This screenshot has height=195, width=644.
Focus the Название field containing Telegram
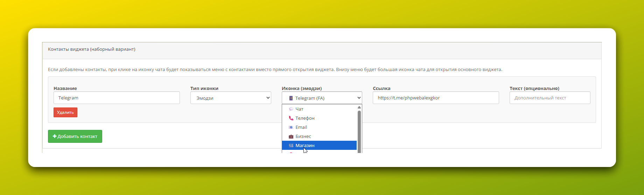click(117, 98)
